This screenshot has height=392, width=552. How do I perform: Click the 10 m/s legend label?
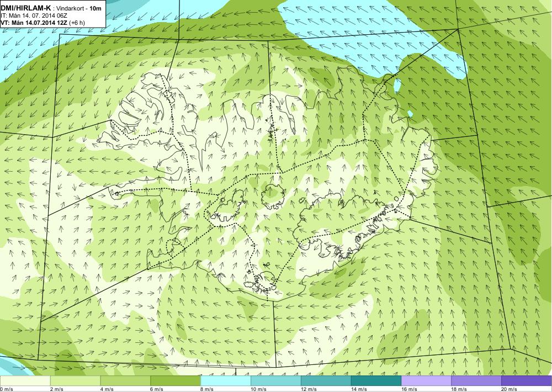coord(258,389)
